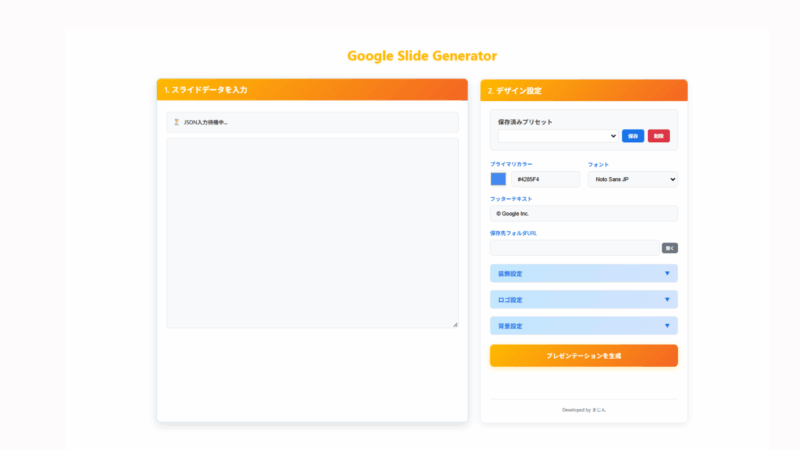Viewport: 800px width, 450px height.
Task: Click the gray 開く button beside folder URL
Action: [669, 248]
